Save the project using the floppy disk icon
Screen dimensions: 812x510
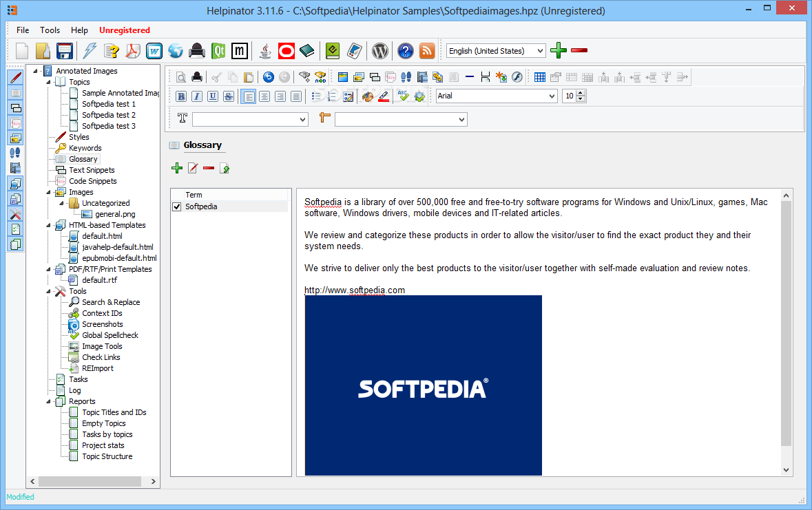click(x=65, y=51)
